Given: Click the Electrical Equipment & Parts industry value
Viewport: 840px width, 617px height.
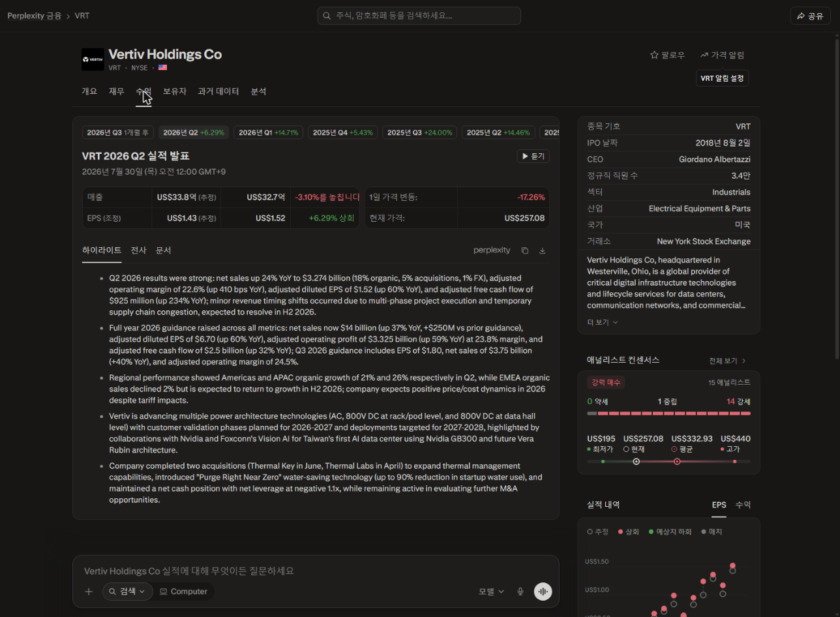Looking at the screenshot, I should click(700, 209).
